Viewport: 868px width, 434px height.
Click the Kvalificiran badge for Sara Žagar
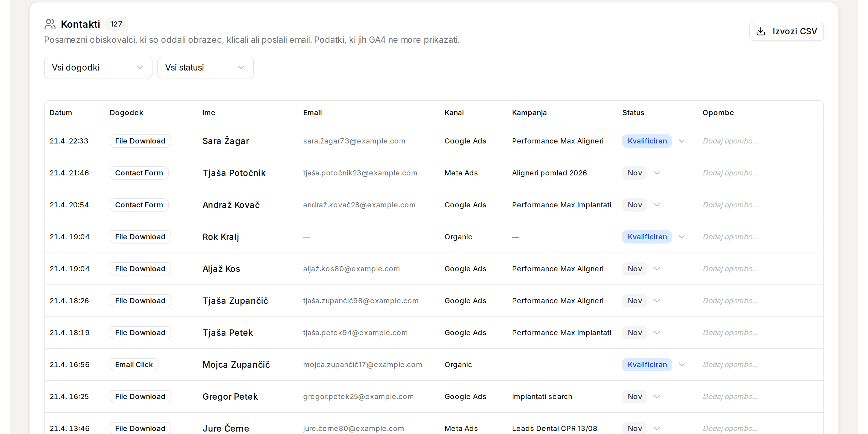pos(647,141)
